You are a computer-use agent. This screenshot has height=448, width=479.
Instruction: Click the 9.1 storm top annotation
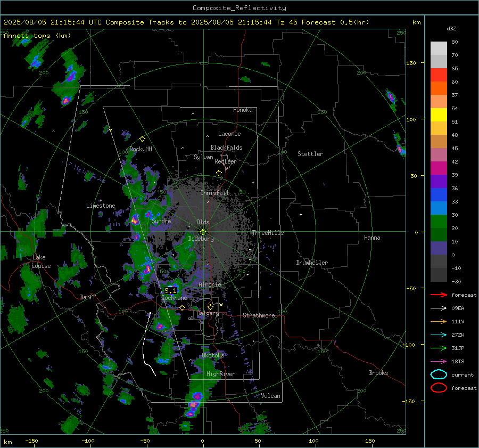[170, 290]
